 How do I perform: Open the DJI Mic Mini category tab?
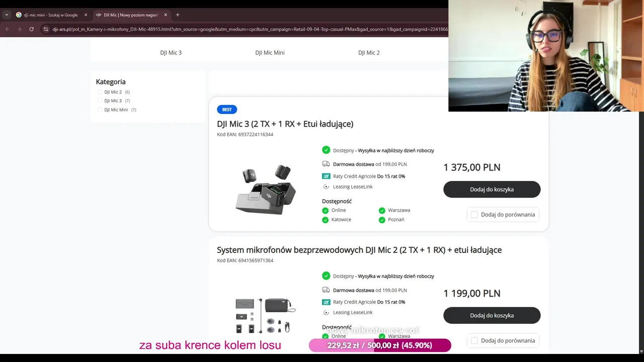pyautogui.click(x=270, y=53)
